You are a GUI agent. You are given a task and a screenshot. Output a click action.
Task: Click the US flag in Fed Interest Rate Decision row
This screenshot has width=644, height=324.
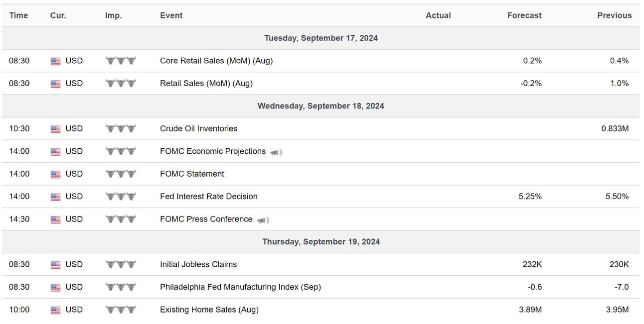56,197
